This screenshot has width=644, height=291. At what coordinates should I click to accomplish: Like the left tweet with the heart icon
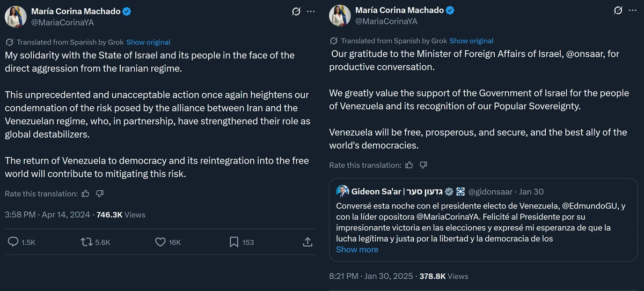160,242
